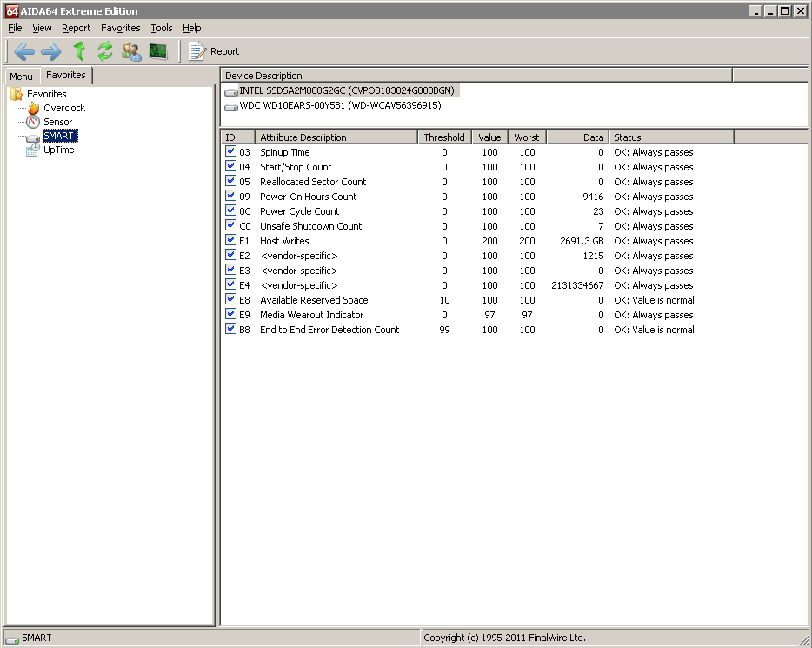This screenshot has width=812, height=648.
Task: Sort by the Value column header
Action: click(x=489, y=137)
